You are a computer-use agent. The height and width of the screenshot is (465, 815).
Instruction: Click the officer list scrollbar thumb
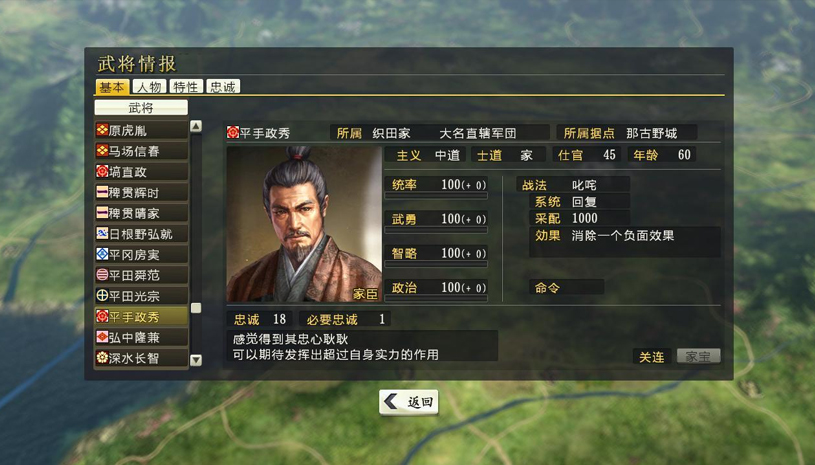[x=196, y=308]
